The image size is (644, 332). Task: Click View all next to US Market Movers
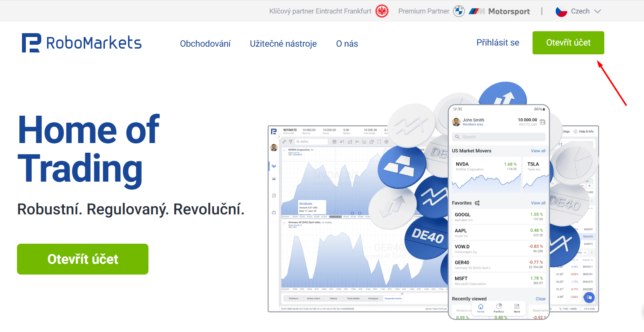coord(538,151)
